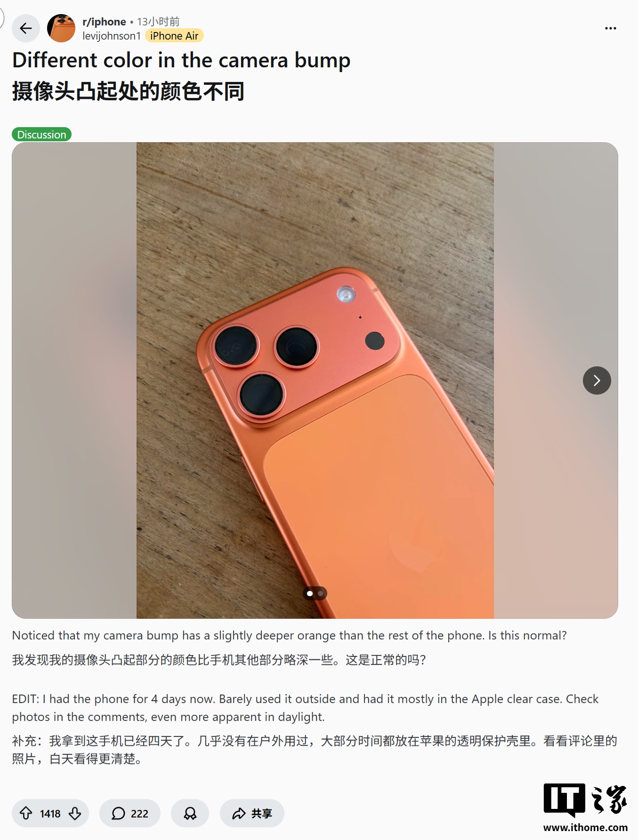Click the 1418 vote count
638x840 pixels.
click(50, 814)
